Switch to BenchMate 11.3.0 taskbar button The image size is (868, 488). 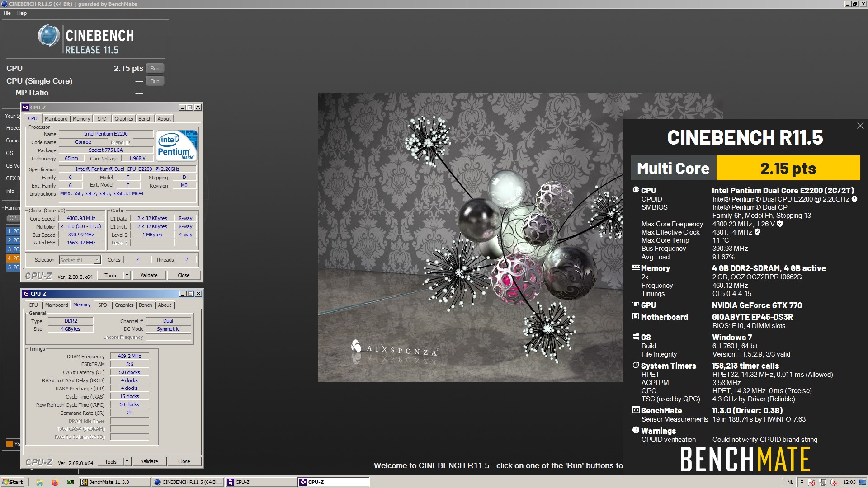(115, 482)
